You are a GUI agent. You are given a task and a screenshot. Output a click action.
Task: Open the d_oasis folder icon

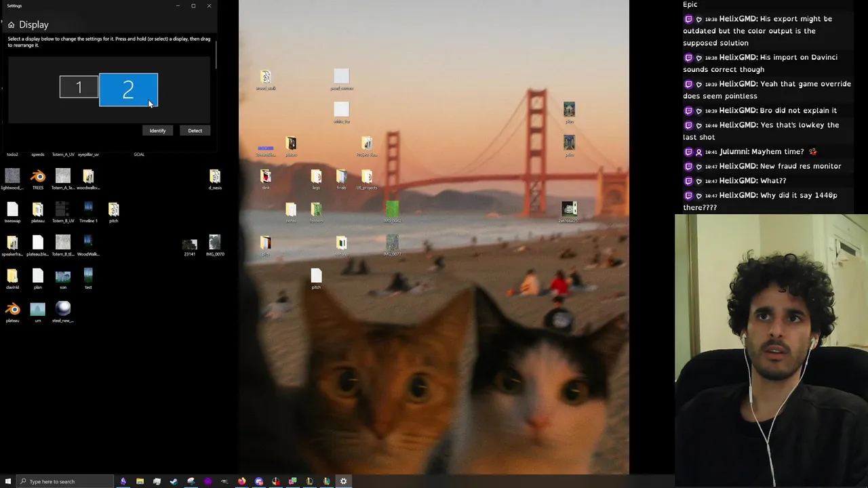point(215,176)
